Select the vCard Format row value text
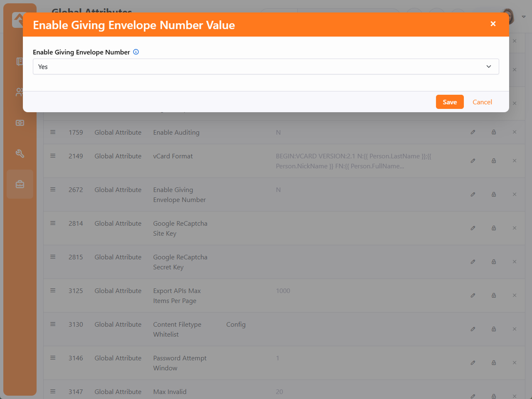This screenshot has height=399, width=532. (353, 161)
